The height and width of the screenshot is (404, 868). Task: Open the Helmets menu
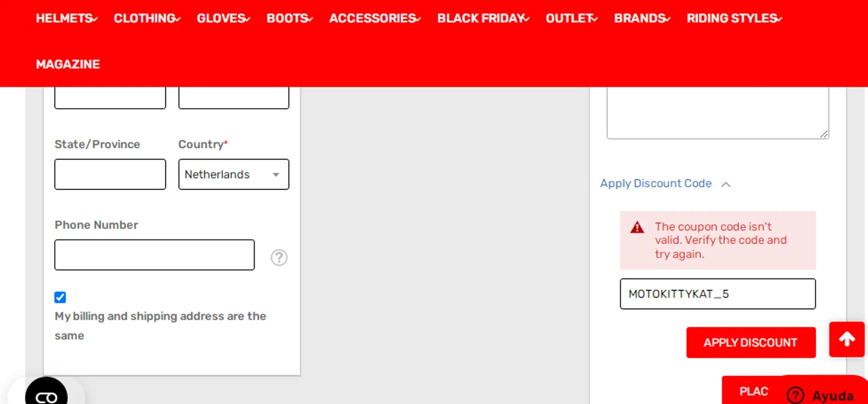click(x=67, y=18)
